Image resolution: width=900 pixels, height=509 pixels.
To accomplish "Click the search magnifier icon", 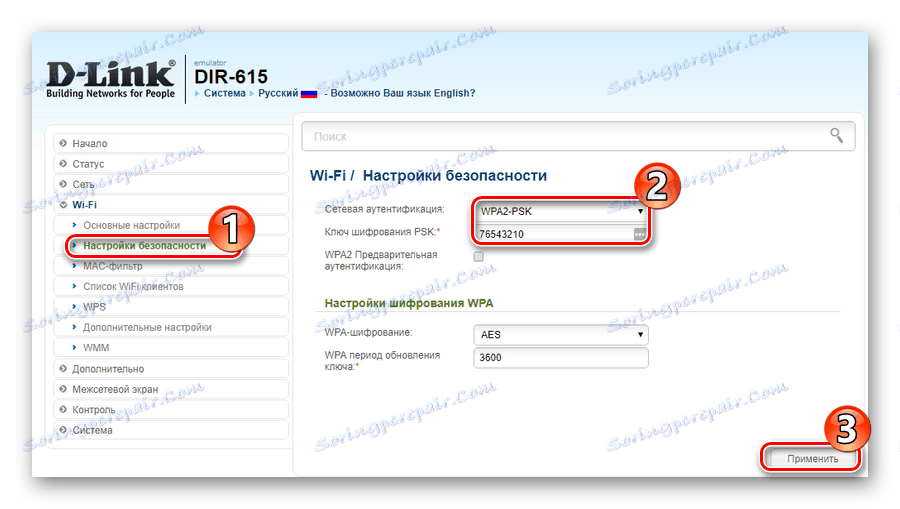I will coord(836,135).
